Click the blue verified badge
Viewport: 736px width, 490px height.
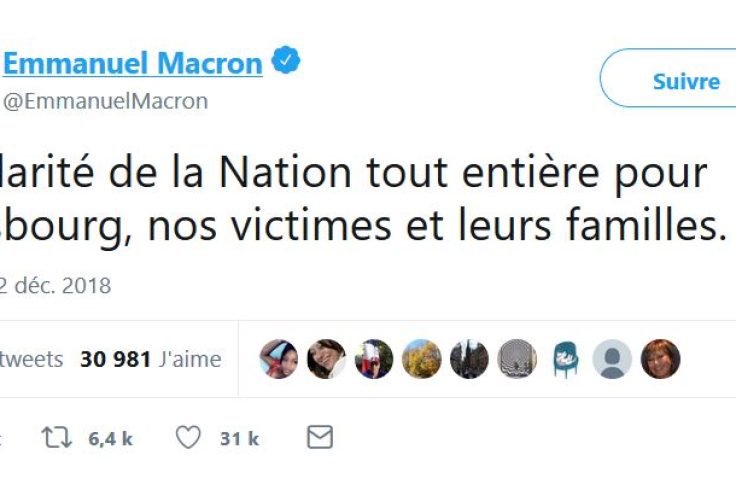point(287,64)
